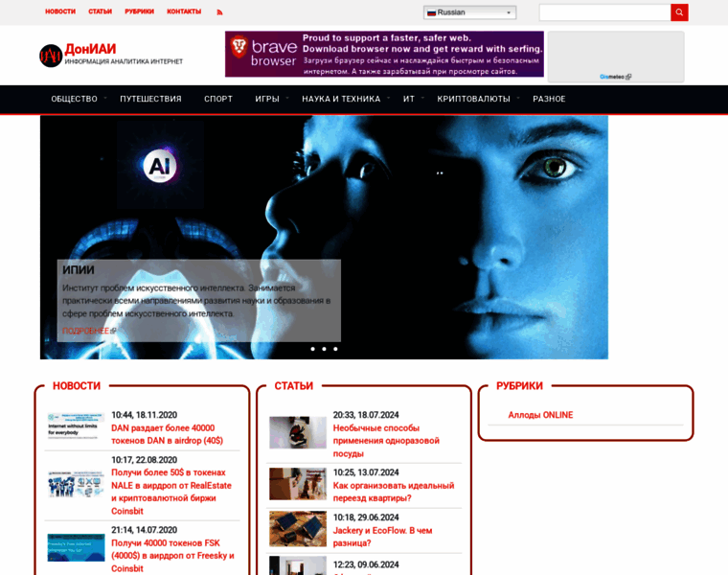
Task: Click the apartment move article thumbnail
Action: pos(298,484)
